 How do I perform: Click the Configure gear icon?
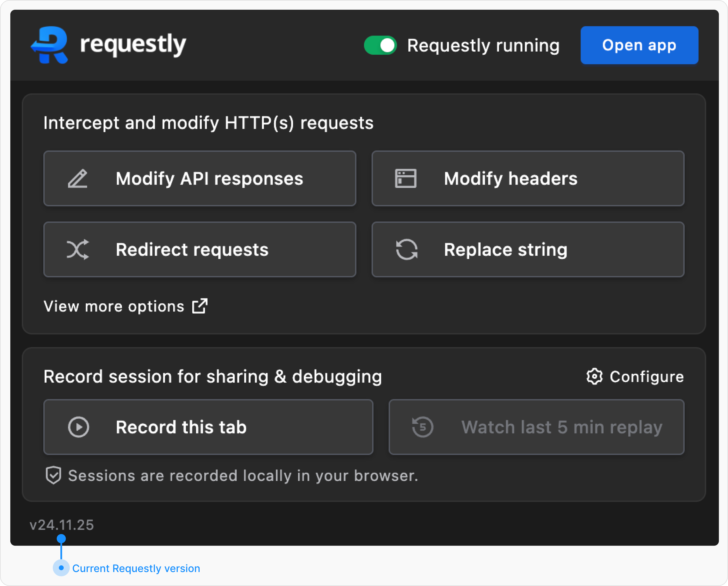(594, 376)
